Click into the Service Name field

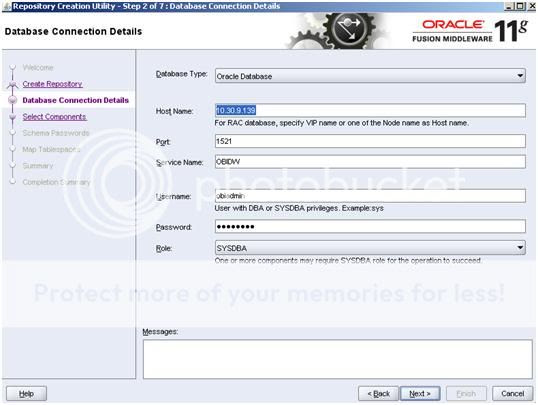pos(370,162)
